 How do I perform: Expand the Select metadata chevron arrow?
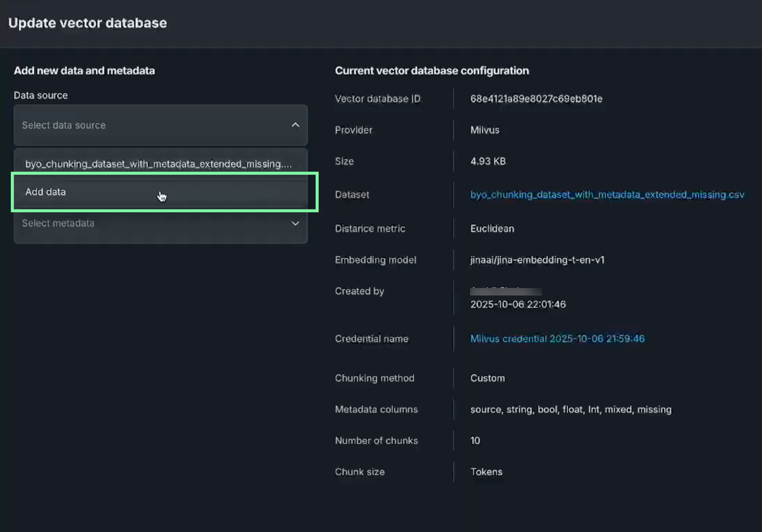point(295,224)
